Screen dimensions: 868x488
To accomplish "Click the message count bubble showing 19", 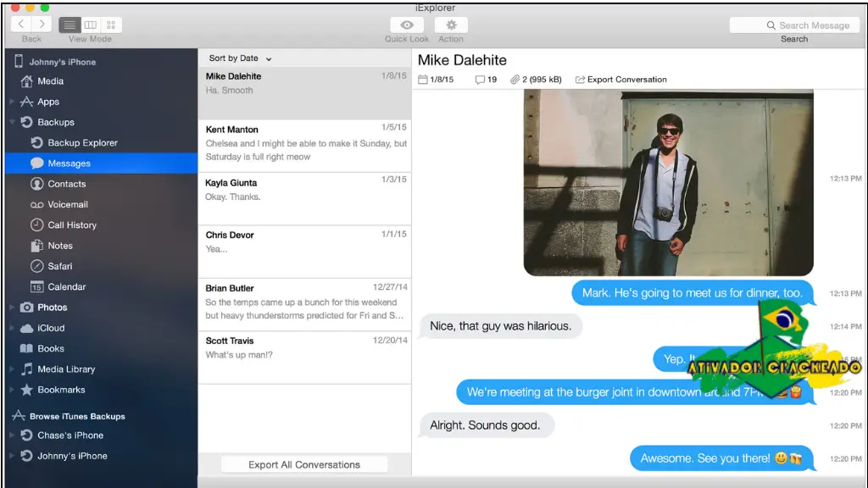I will 486,80.
